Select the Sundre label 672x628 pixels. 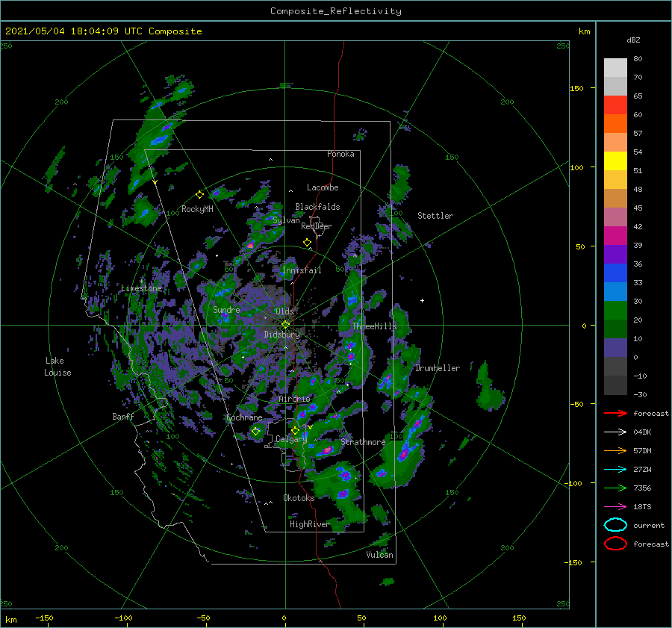tap(227, 309)
